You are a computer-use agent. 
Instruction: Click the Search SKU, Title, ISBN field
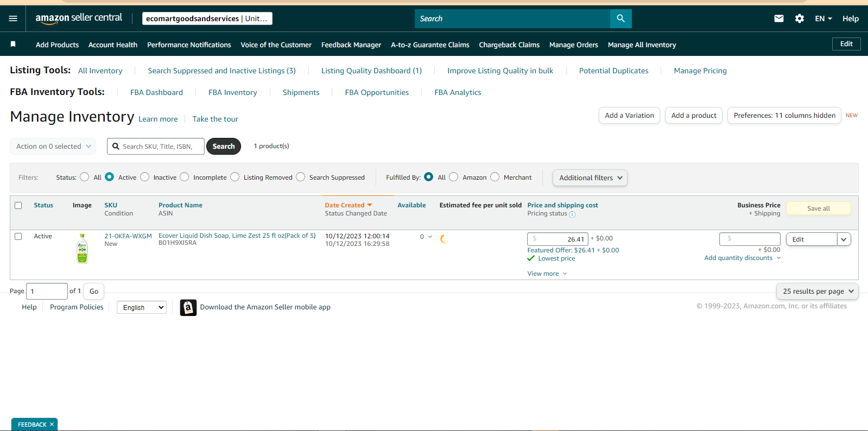[x=156, y=147]
